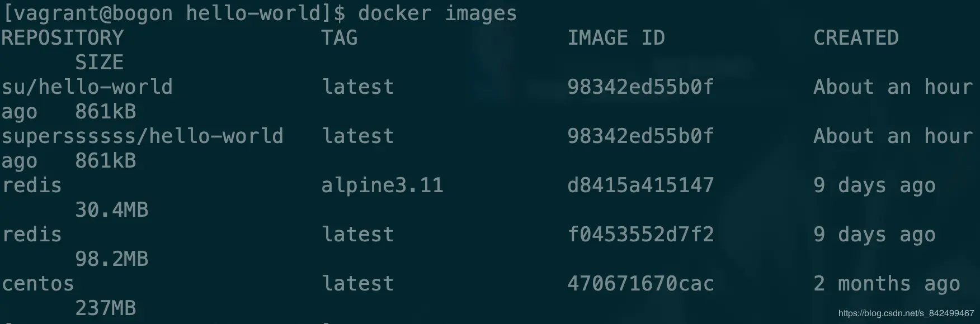Click the 237MB size value
This screenshot has height=324, width=980.
(105, 308)
